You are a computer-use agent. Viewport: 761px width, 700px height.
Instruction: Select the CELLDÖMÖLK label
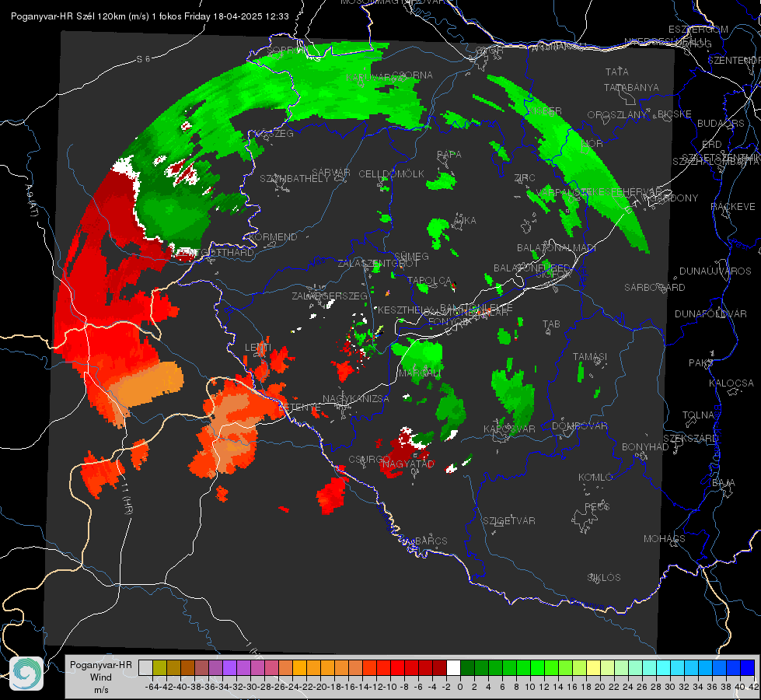(x=392, y=174)
